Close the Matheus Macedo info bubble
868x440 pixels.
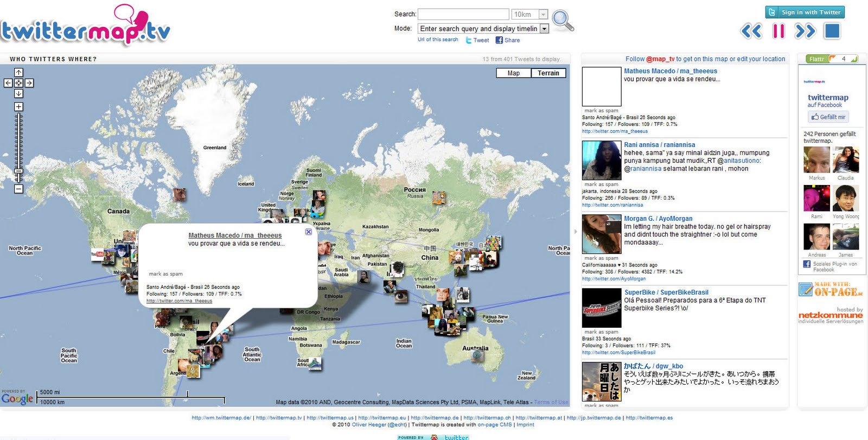point(309,232)
